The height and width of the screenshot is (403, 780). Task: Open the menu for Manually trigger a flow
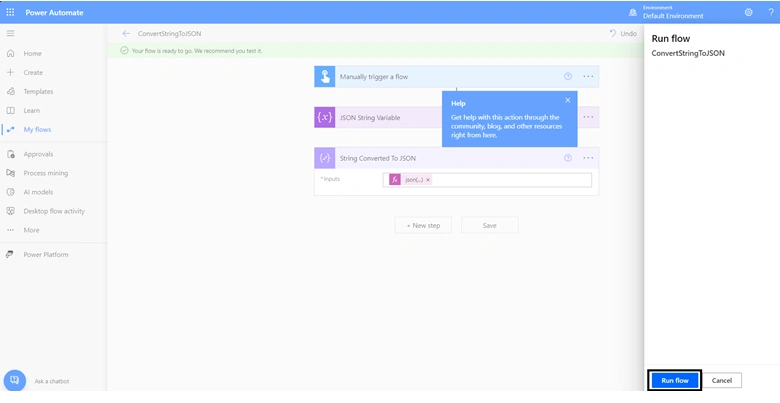point(588,76)
